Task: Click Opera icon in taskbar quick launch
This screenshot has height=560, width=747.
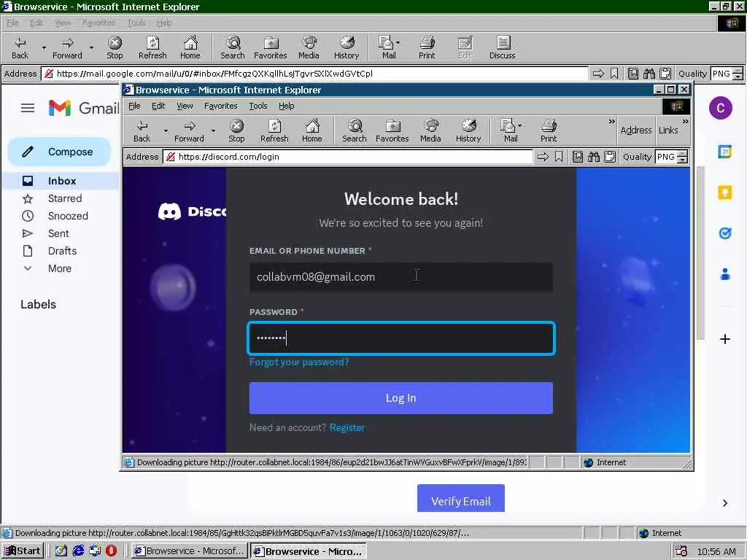Action: tap(111, 551)
